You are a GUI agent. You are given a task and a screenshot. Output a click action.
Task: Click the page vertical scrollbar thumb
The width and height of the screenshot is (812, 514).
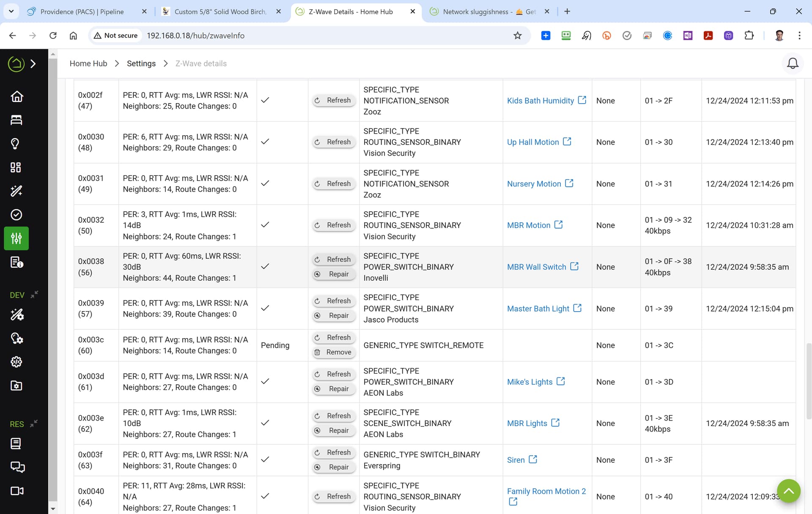click(x=809, y=381)
